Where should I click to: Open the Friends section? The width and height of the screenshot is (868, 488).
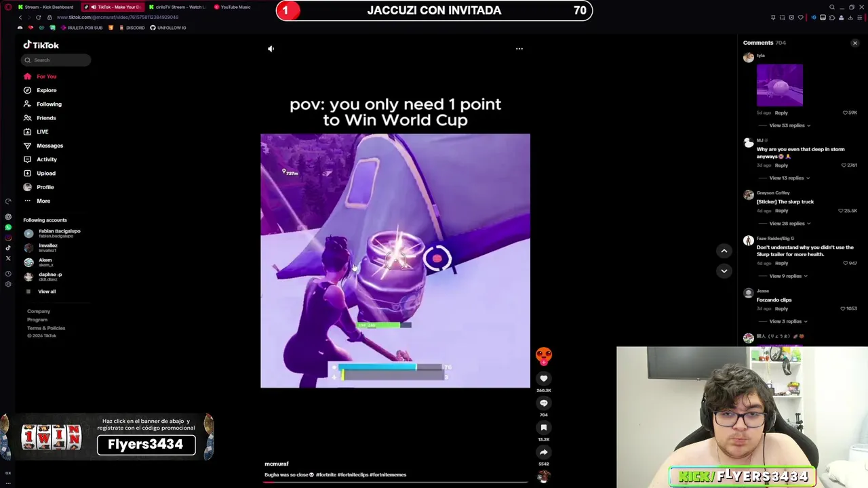[x=46, y=118]
